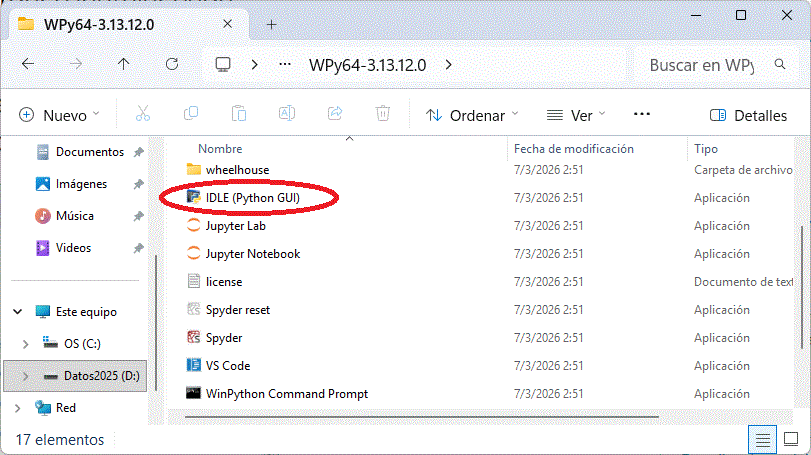811x455 pixels.
Task: Click 'Carpeta de archivo' type cell
Action: coord(743,170)
